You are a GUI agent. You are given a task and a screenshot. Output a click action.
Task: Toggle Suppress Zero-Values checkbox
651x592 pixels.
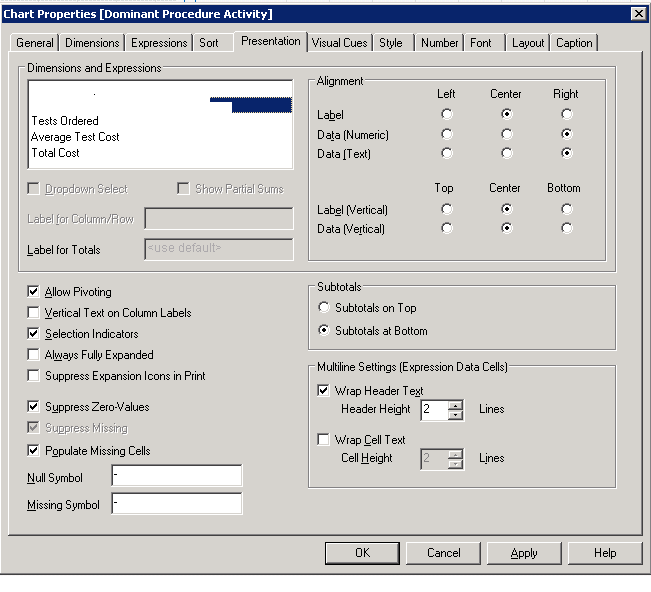(33, 406)
